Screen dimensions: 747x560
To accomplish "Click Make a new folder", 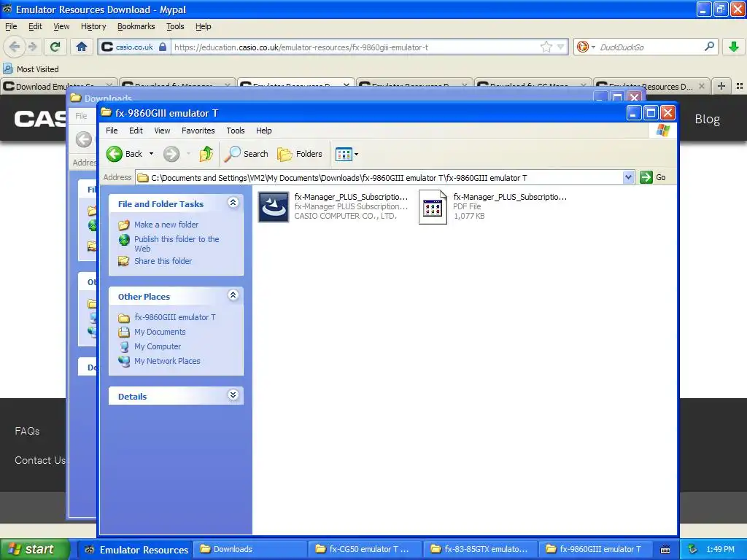I will tap(166, 225).
